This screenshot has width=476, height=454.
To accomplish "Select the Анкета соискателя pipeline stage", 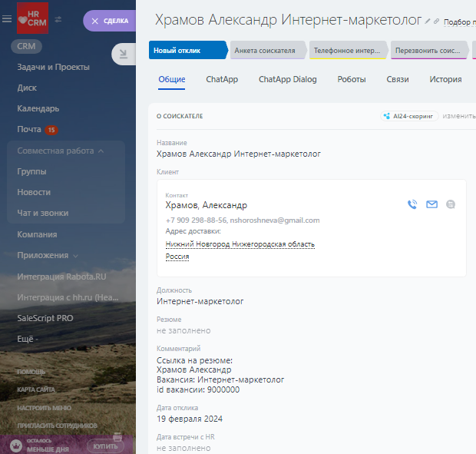I will point(265,51).
